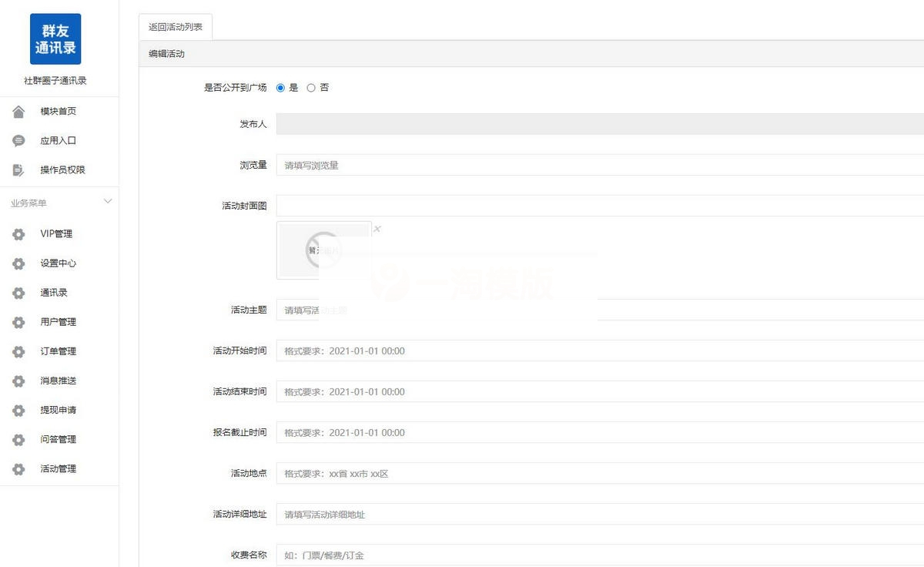
Task: Click the VIP管理 gear icon
Action: [18, 233]
